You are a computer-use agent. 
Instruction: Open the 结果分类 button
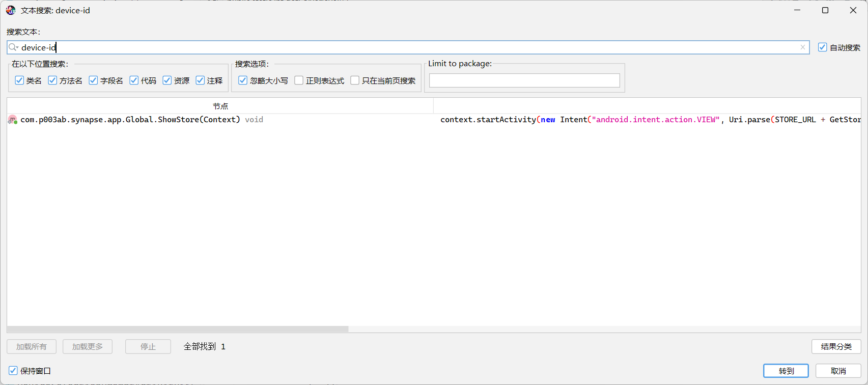click(x=836, y=346)
